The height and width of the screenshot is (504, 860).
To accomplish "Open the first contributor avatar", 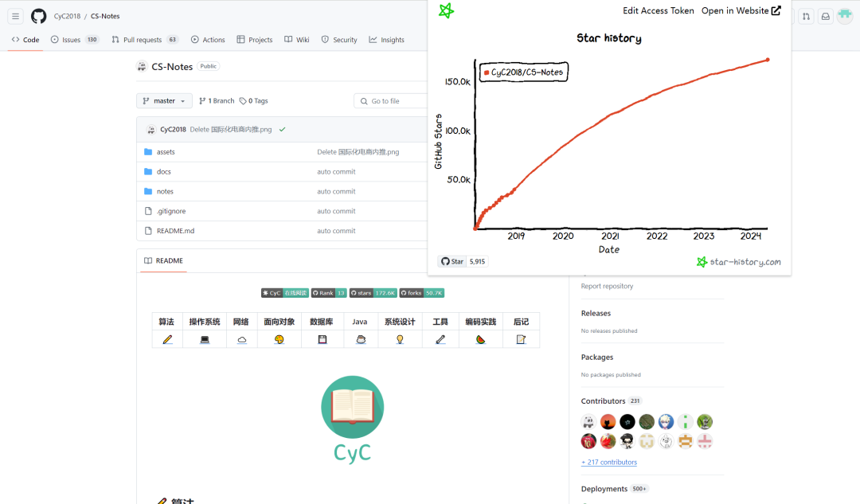I will [x=588, y=422].
